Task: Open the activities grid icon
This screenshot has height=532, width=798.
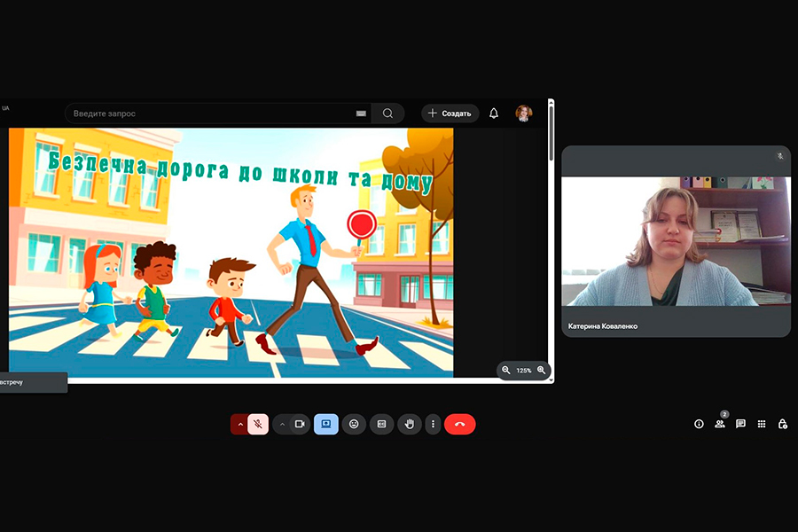Action: [x=762, y=425]
